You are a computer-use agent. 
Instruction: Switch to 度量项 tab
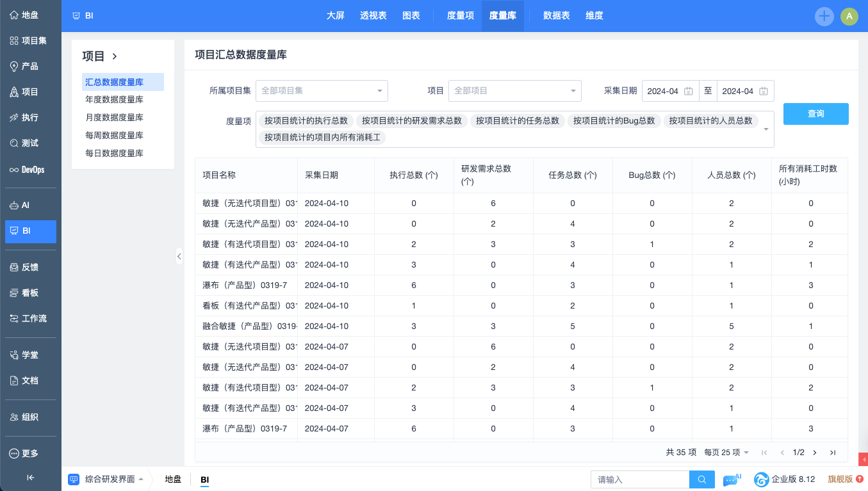click(461, 16)
